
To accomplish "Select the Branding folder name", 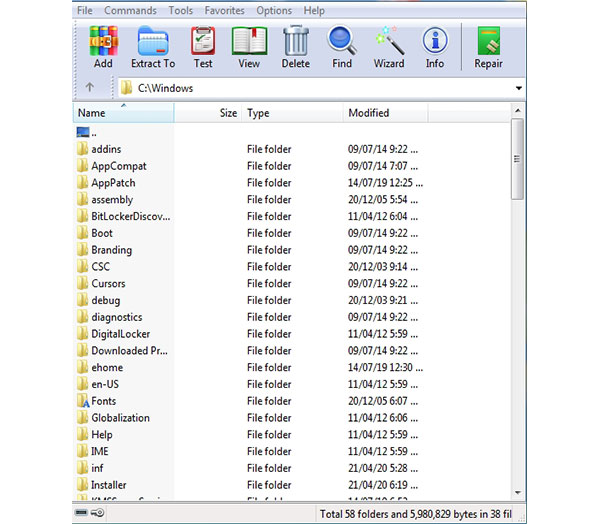I will pyautogui.click(x=112, y=250).
